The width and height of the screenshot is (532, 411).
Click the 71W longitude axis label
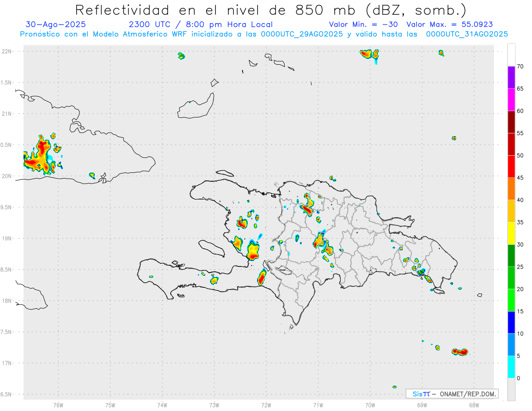click(x=318, y=405)
